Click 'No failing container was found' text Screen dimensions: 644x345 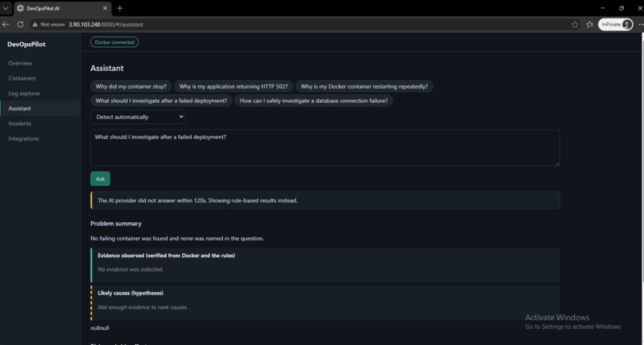(x=177, y=238)
